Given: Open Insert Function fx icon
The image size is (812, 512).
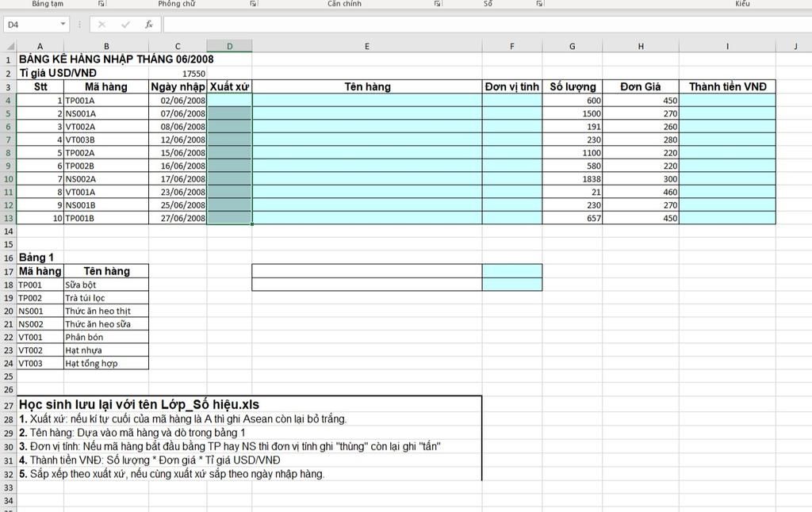Looking at the screenshot, I should [x=148, y=25].
